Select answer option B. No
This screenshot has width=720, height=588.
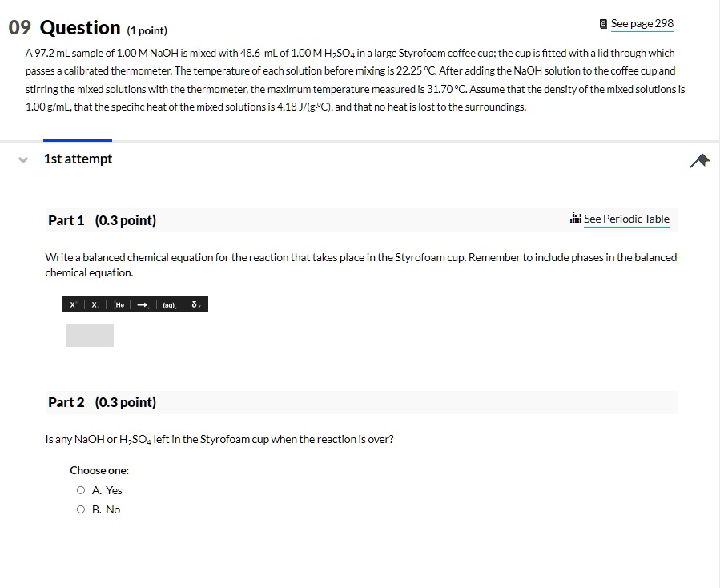click(x=81, y=509)
